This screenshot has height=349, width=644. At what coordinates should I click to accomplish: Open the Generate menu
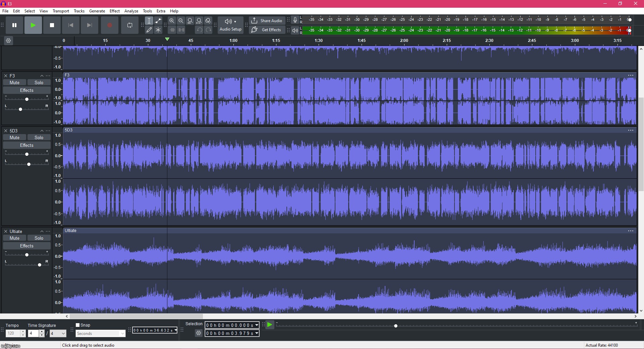(x=97, y=11)
